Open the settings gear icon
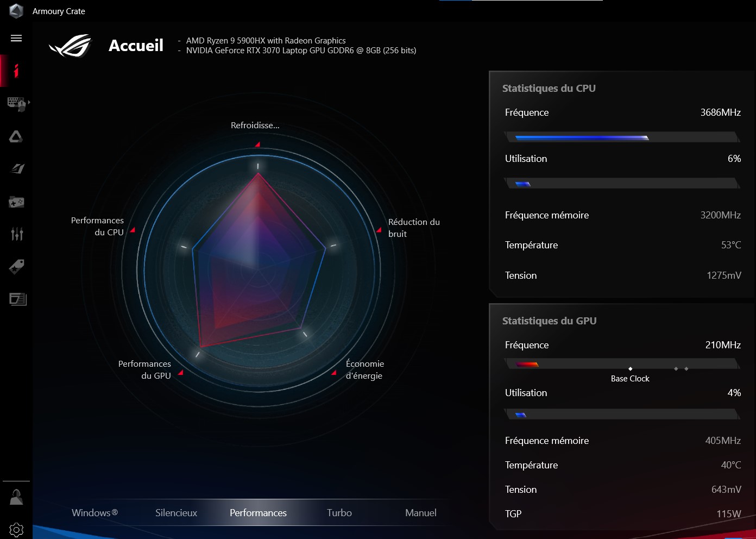756x539 pixels. coord(16,530)
